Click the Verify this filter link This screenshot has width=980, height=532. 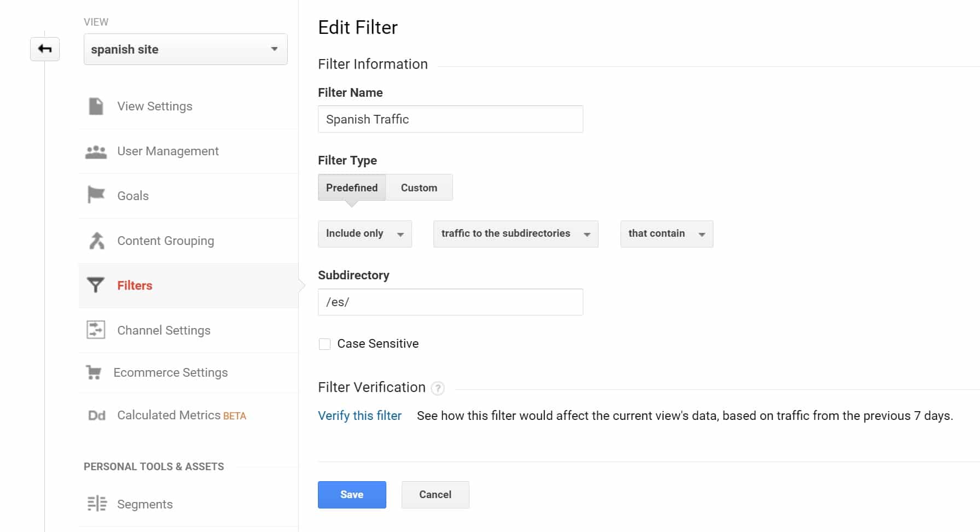pos(359,416)
